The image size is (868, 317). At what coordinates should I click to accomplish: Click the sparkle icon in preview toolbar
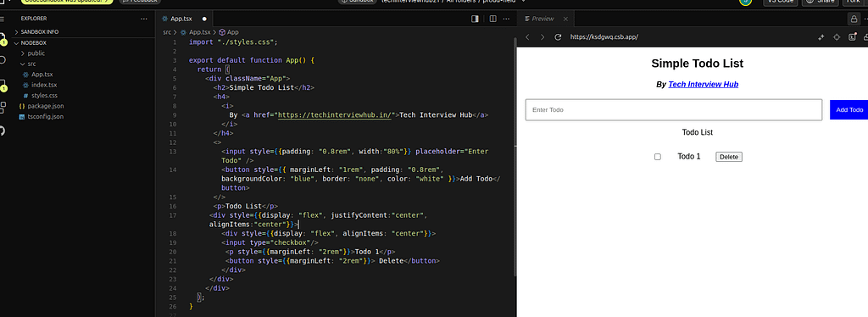821,37
